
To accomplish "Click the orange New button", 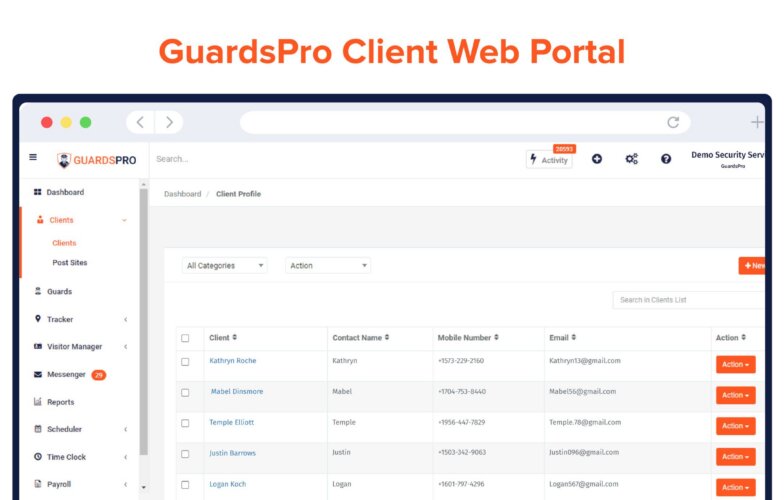I will tap(752, 266).
